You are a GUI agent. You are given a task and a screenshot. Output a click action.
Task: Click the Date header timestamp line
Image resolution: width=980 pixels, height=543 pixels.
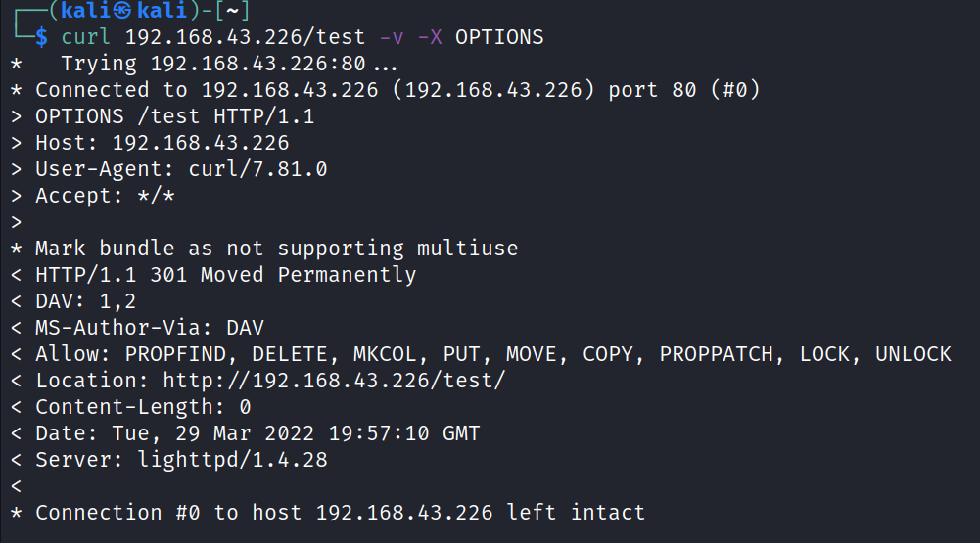coord(257,433)
